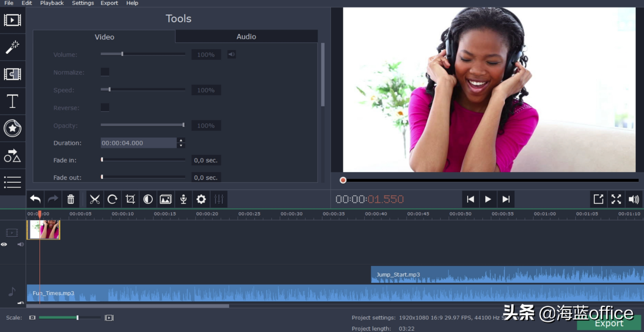Enable the Normalize checkbox
The image size is (644, 332).
coord(105,72)
